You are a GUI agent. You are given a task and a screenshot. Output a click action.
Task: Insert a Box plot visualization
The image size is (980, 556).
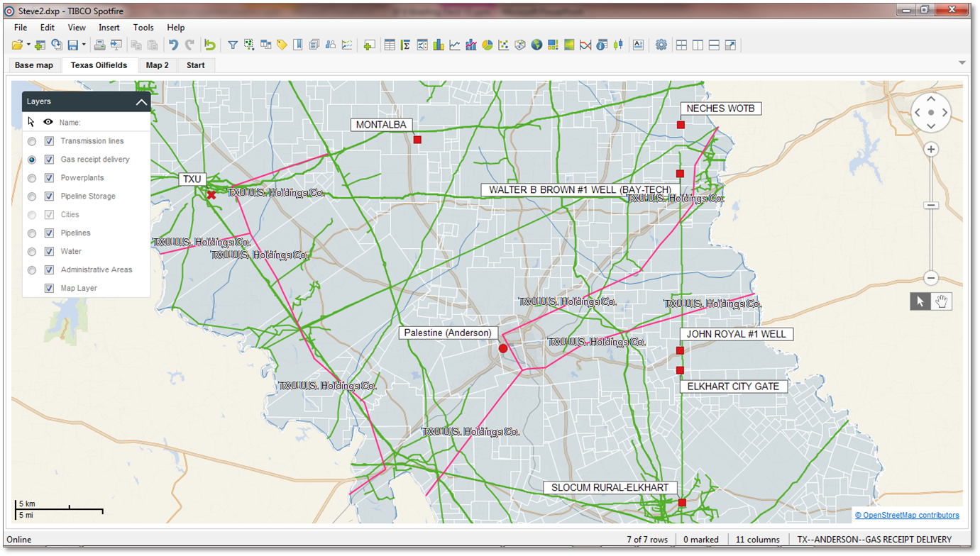[618, 45]
